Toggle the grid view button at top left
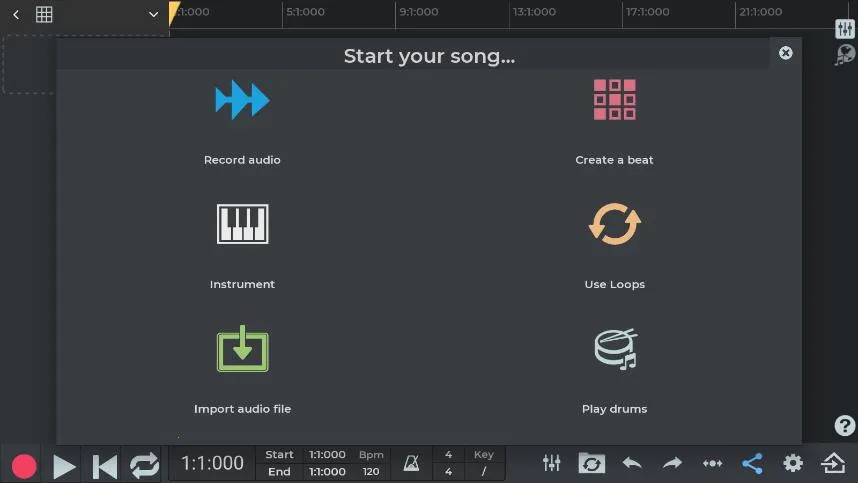The width and height of the screenshot is (858, 483). coord(44,14)
